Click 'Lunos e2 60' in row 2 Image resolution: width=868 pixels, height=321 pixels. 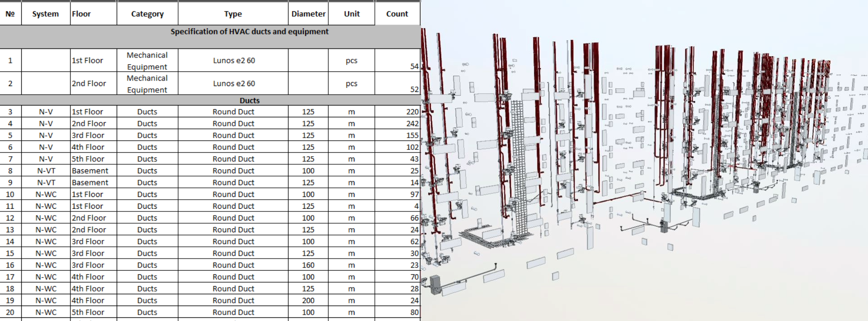click(234, 83)
